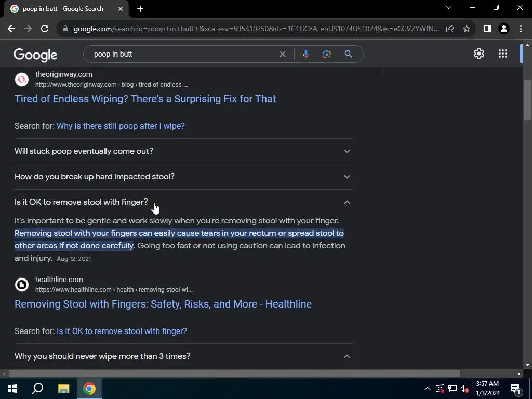532x399 pixels.
Task: Click the taskbar clock showing 3:57 AM
Action: pos(487,389)
